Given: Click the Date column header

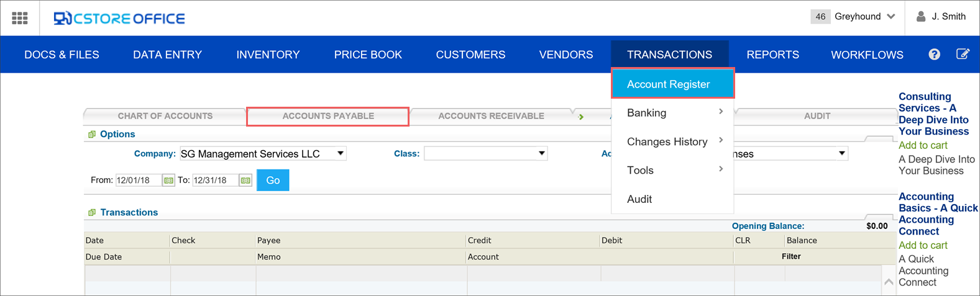Looking at the screenshot, I should [x=94, y=240].
